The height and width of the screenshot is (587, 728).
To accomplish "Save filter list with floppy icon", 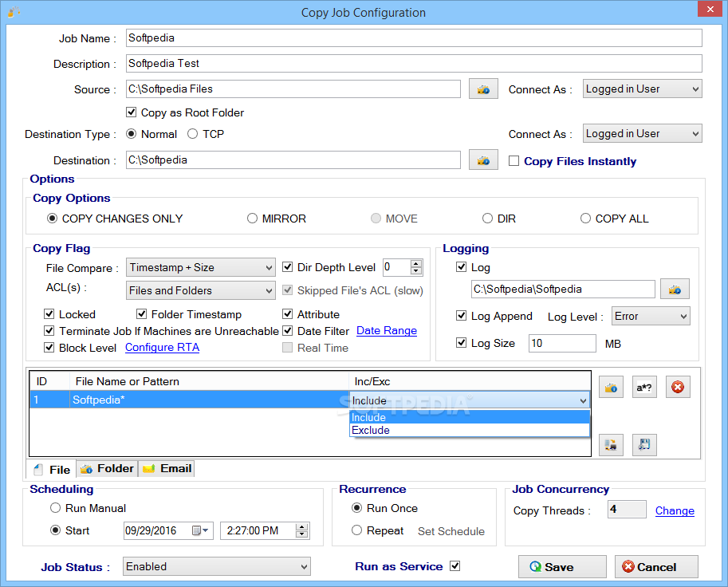I will (644, 445).
